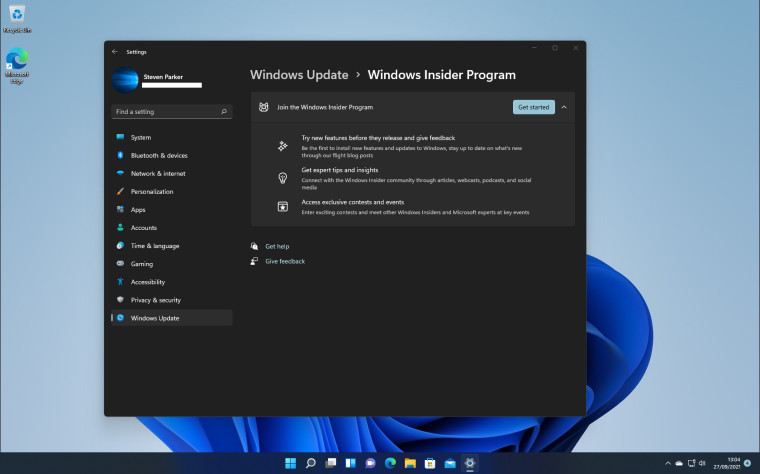Click Windows Update breadcrumb link

(299, 75)
